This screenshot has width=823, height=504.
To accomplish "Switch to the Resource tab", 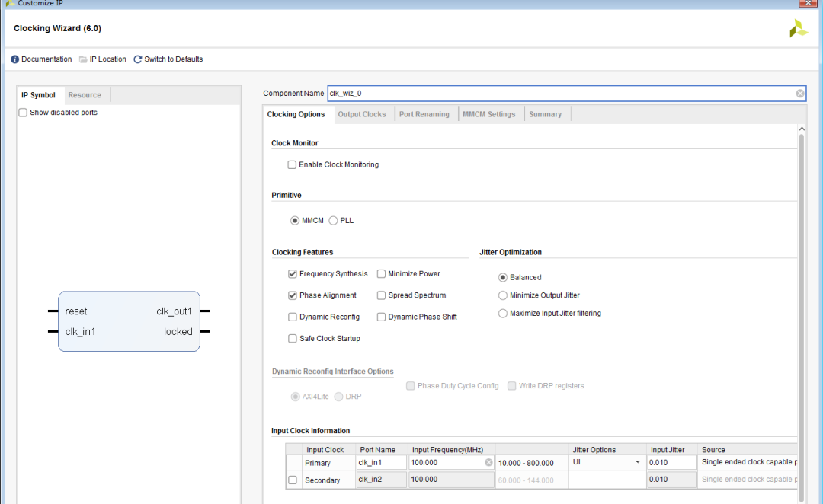I will [x=85, y=95].
